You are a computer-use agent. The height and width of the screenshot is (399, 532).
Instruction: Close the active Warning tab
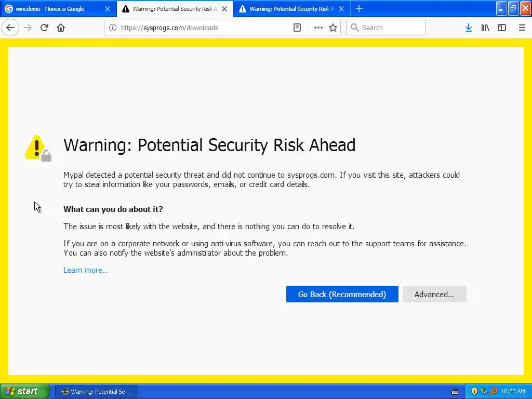(x=224, y=9)
